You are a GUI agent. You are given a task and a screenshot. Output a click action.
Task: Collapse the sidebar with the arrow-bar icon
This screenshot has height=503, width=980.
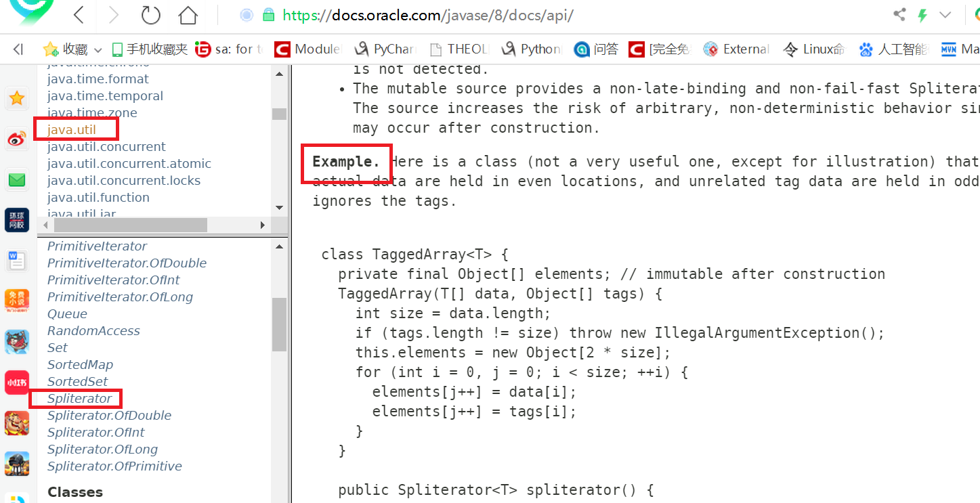[18, 49]
